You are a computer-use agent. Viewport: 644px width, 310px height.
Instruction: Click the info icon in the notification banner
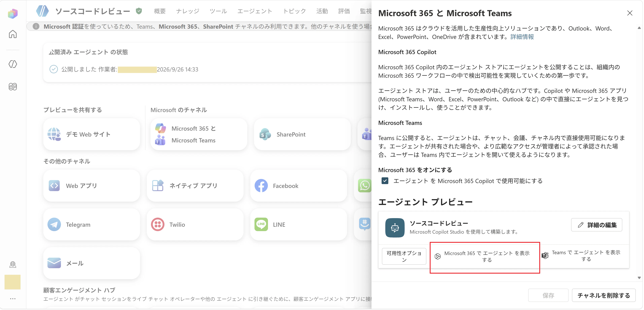point(36,26)
